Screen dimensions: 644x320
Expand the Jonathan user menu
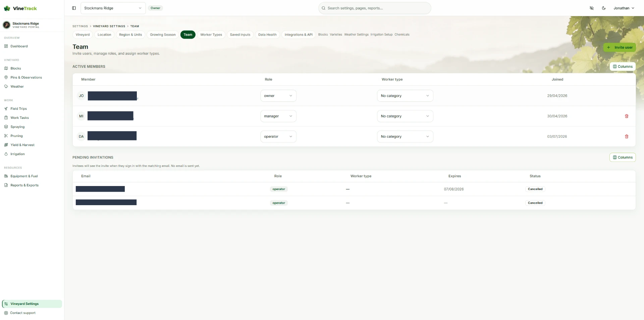[624, 8]
